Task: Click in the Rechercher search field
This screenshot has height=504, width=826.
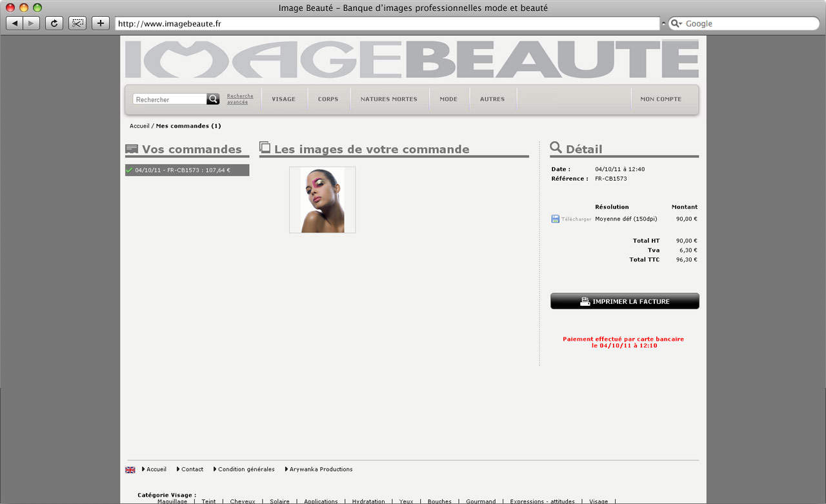Action: coord(170,99)
